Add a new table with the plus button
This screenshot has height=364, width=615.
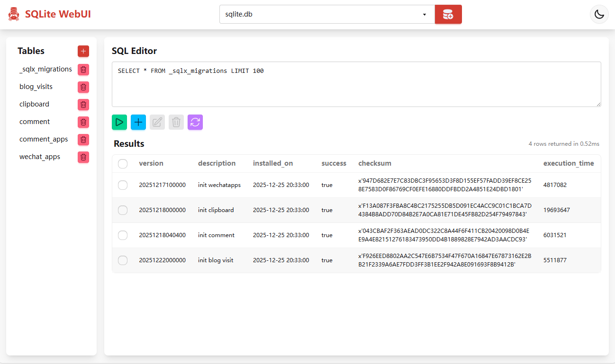[83, 51]
